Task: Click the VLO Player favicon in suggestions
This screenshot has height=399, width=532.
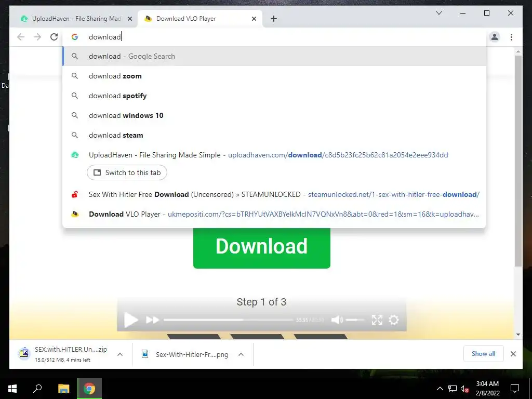Action: [x=75, y=214]
